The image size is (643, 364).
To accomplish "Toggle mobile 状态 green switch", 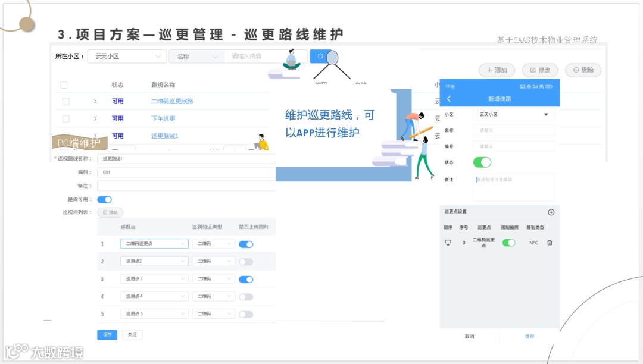I will click(482, 162).
